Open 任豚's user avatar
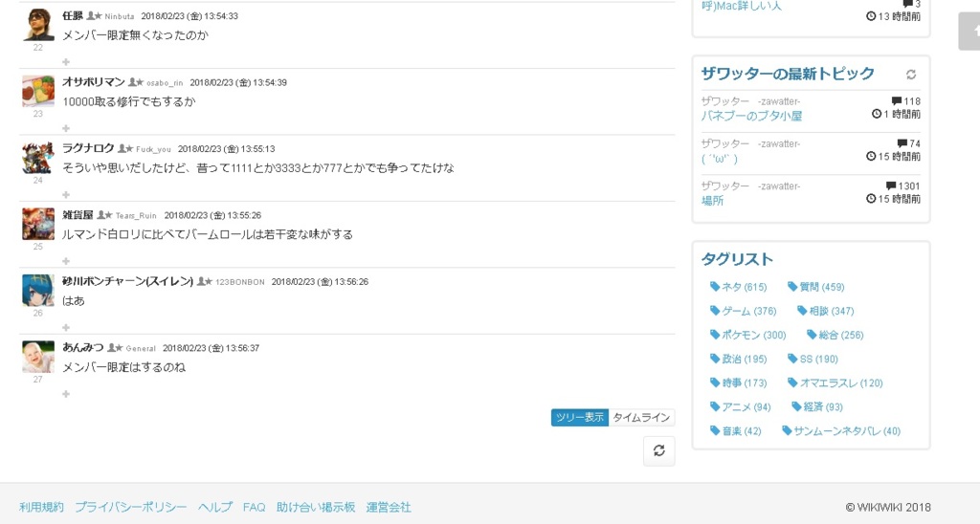980x524 pixels. pos(38,25)
